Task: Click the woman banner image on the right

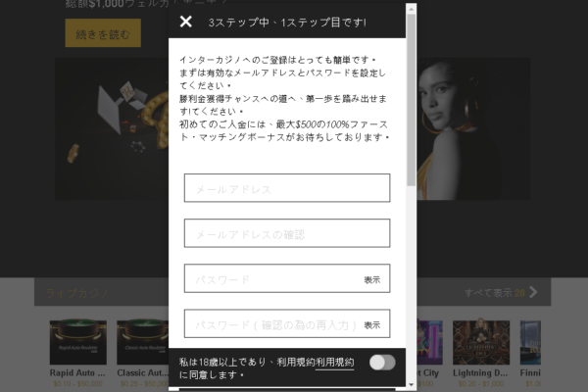Action: [473, 128]
